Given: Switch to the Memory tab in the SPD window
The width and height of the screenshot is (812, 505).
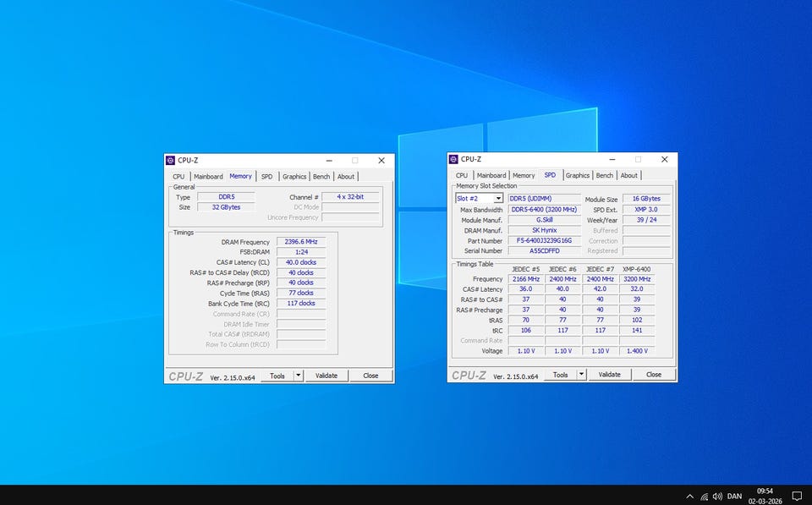Looking at the screenshot, I should coord(524,176).
